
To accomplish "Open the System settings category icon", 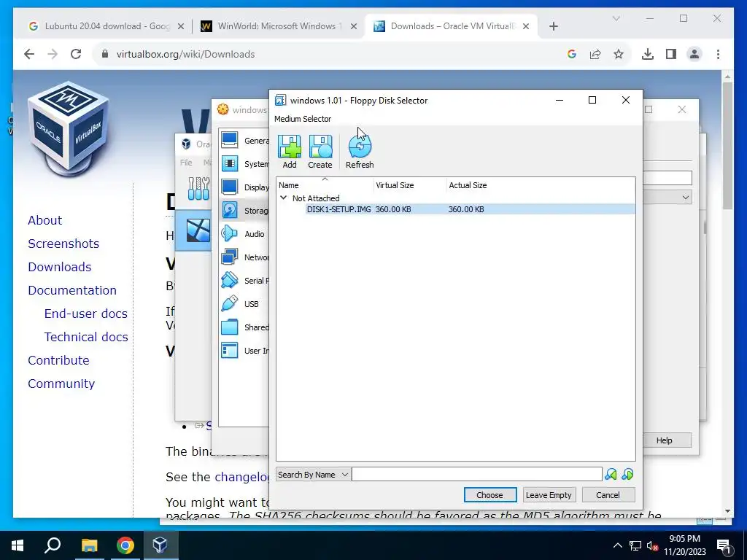I will point(230,163).
